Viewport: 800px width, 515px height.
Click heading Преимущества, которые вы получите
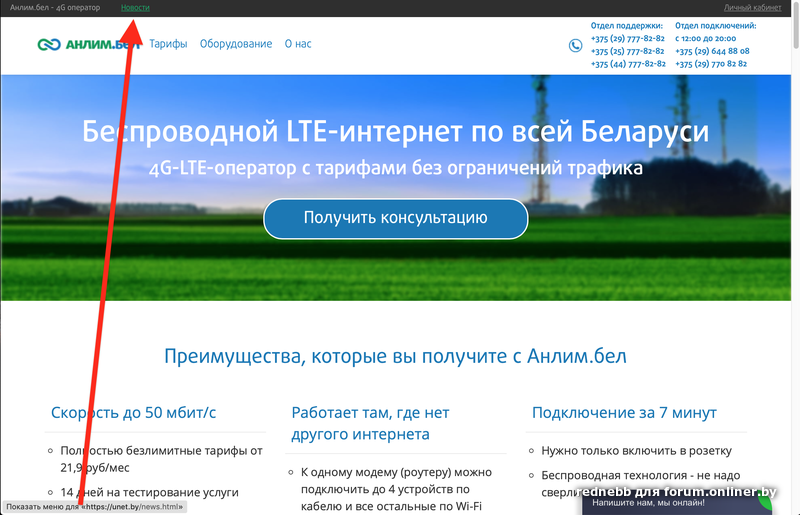coord(395,356)
